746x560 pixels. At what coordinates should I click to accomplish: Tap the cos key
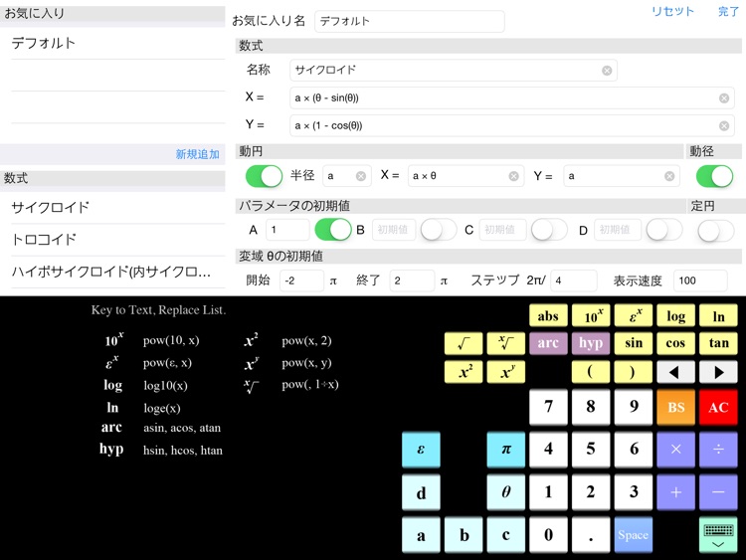[x=675, y=343]
